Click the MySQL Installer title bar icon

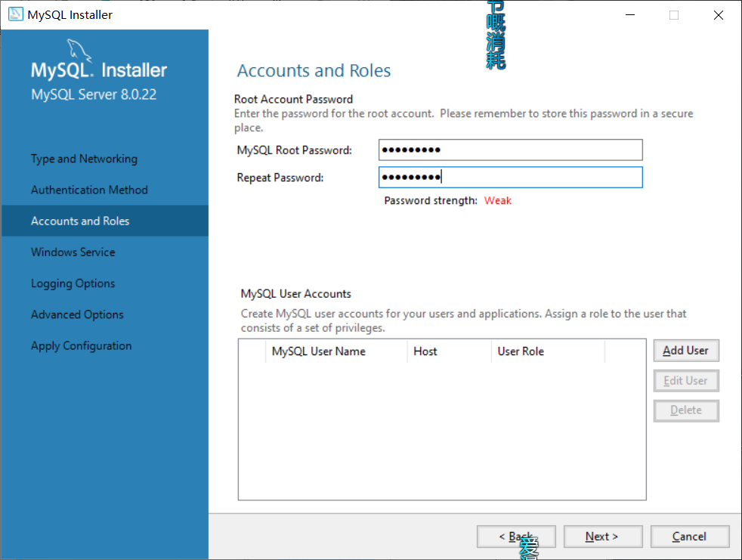pos(16,14)
